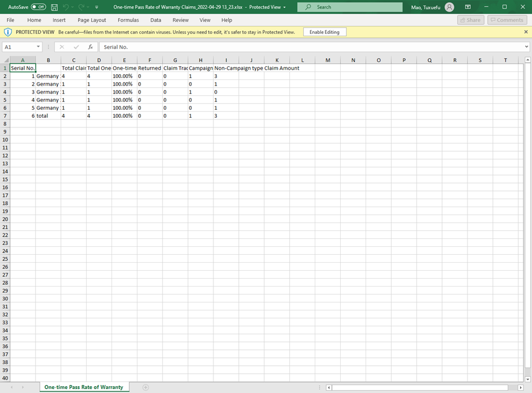Viewport: 532px width, 393px height.
Task: Switch to the Home tab
Action: (x=35, y=20)
